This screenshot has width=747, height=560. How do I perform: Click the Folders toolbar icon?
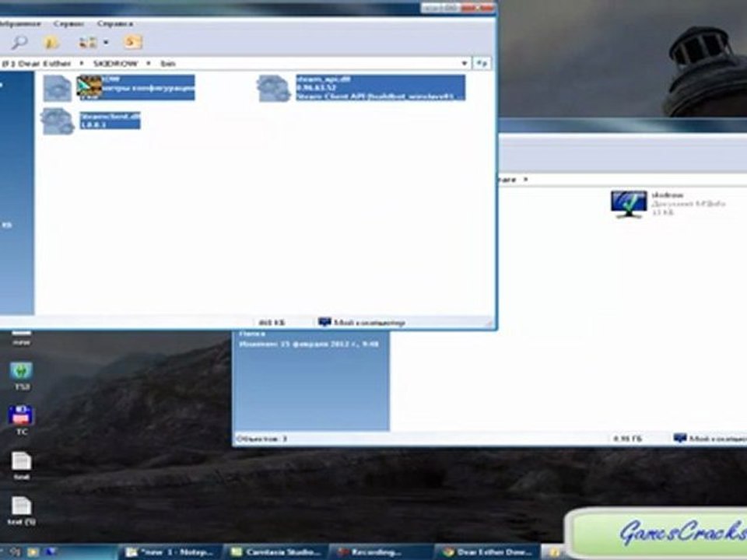click(51, 42)
